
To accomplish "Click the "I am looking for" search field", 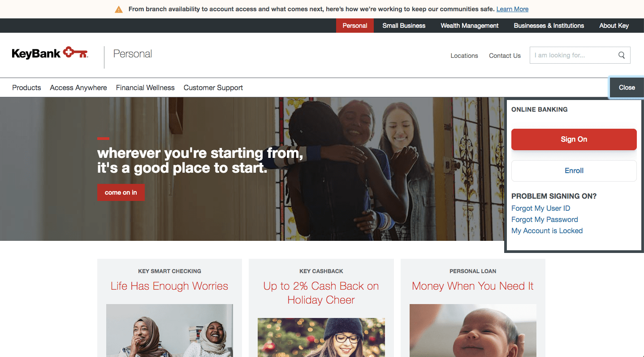I will (x=574, y=55).
